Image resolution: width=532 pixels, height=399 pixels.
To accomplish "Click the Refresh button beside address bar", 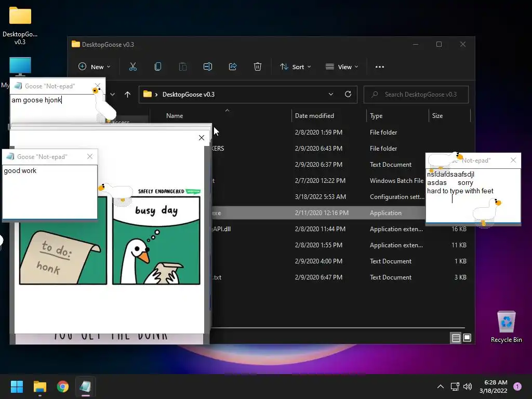I will (x=348, y=95).
